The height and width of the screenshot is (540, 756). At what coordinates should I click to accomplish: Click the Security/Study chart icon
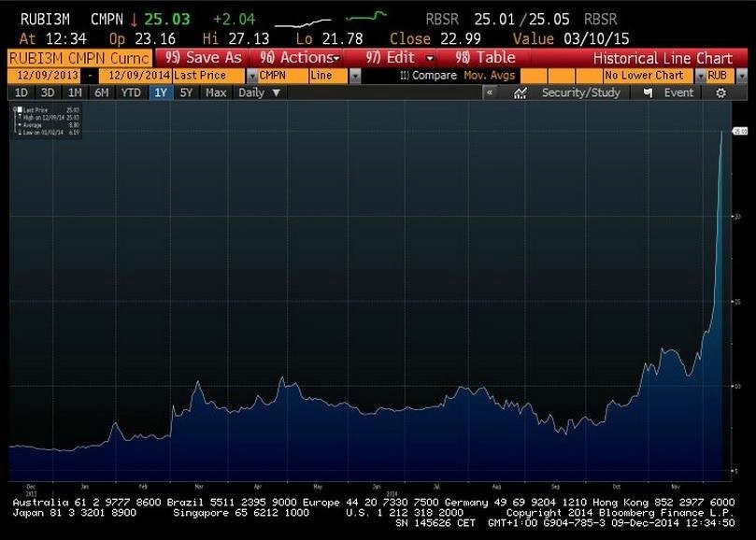[x=520, y=93]
